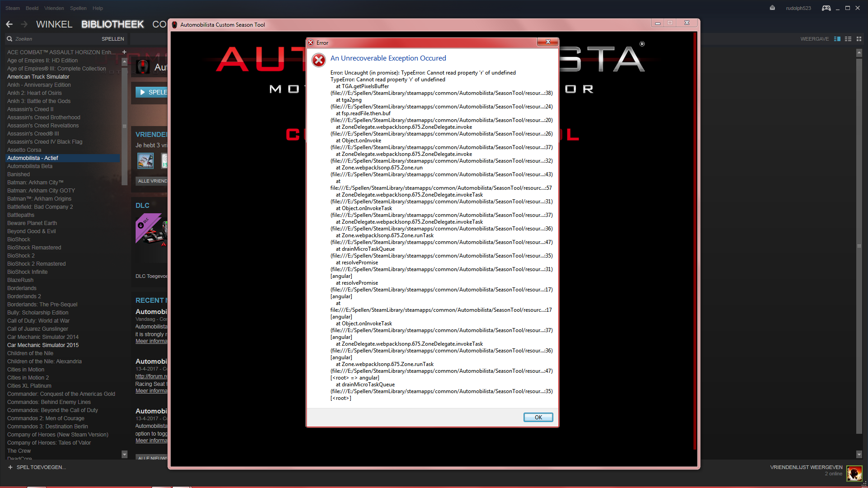The height and width of the screenshot is (488, 868).
Task: Open the Steam menu
Action: pos(13,8)
